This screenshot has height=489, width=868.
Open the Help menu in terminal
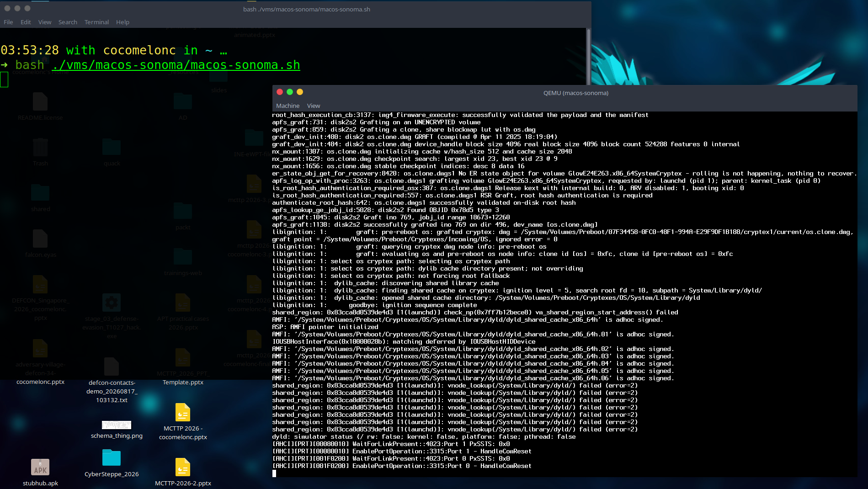pos(122,22)
